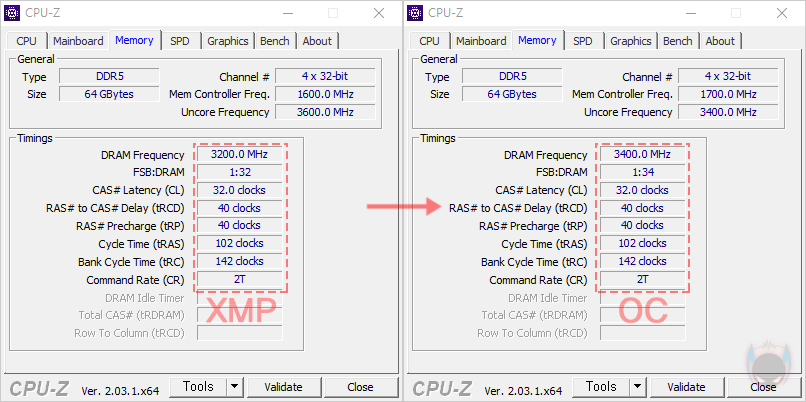Click the Command Rate 2T value in the left window
The width and height of the screenshot is (806, 402).
coord(240,279)
